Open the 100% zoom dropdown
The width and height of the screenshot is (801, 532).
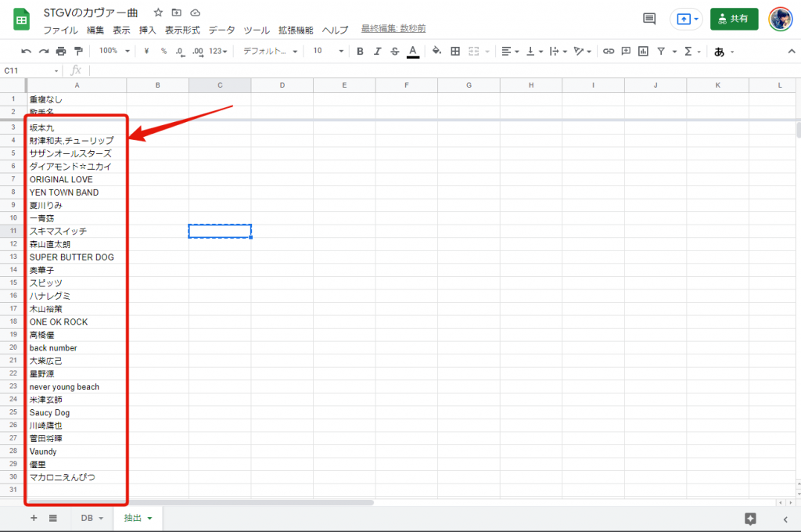113,51
